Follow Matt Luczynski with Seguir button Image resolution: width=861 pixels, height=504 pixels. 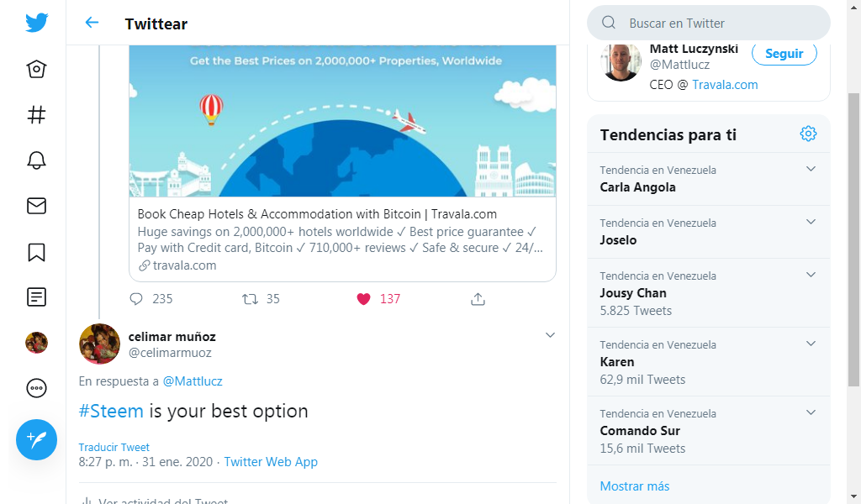coord(784,53)
